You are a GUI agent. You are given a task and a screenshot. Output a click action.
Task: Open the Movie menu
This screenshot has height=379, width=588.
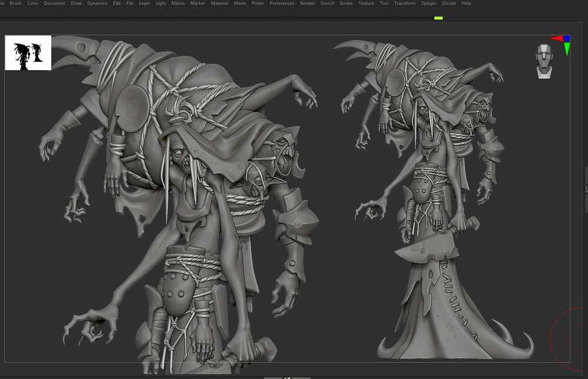coord(240,3)
